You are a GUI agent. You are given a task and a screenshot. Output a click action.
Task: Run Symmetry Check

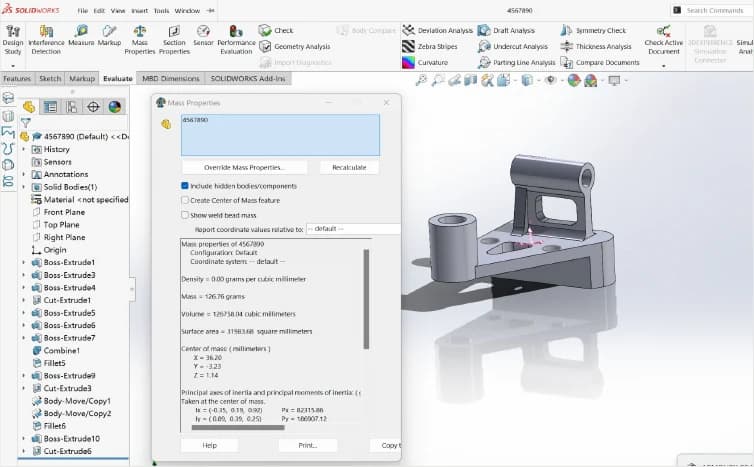[593, 30]
